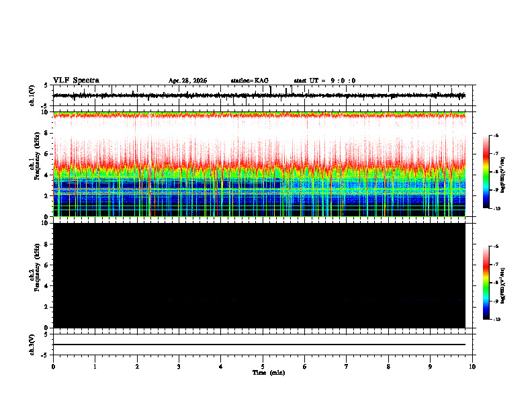Image resolution: width=532 pixels, height=411 pixels.
Task: Click the station=KAG label
Action: click(250, 81)
